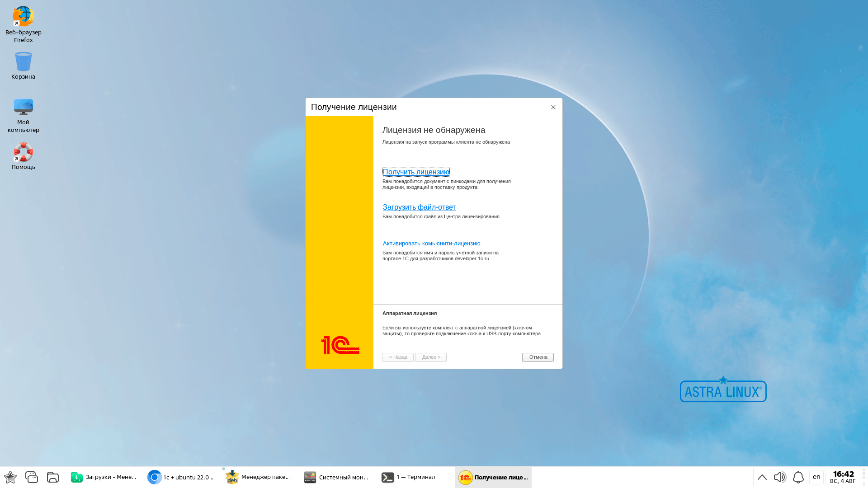Click Далее button to proceed

click(x=430, y=357)
